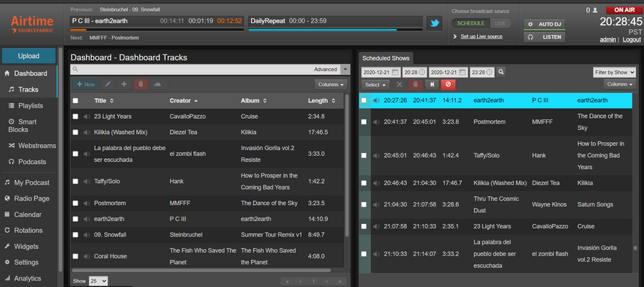Toggle the select-all tracks checkbox in header

(x=75, y=101)
